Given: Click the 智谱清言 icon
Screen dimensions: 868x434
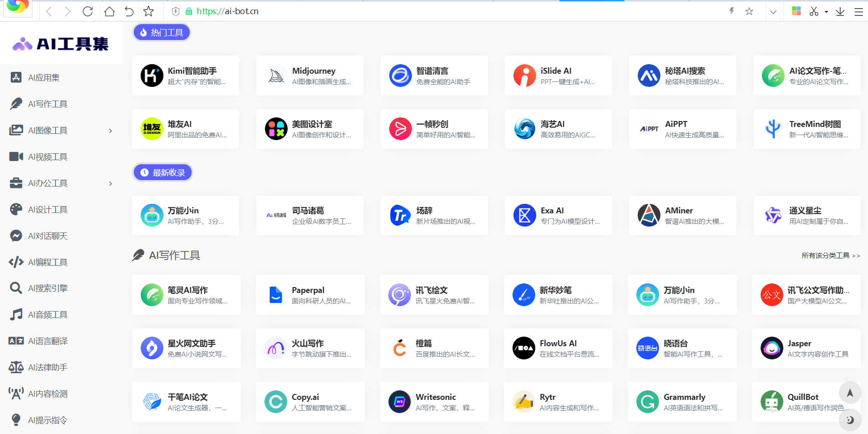Looking at the screenshot, I should [401, 76].
